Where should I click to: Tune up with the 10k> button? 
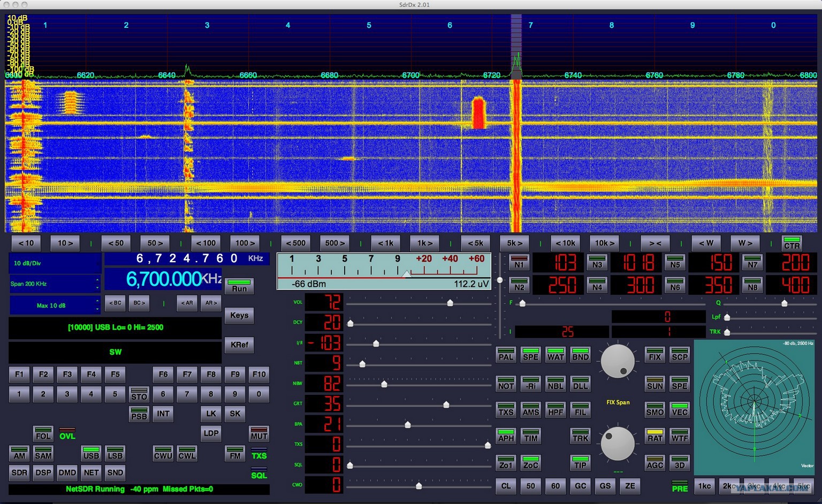[605, 243]
